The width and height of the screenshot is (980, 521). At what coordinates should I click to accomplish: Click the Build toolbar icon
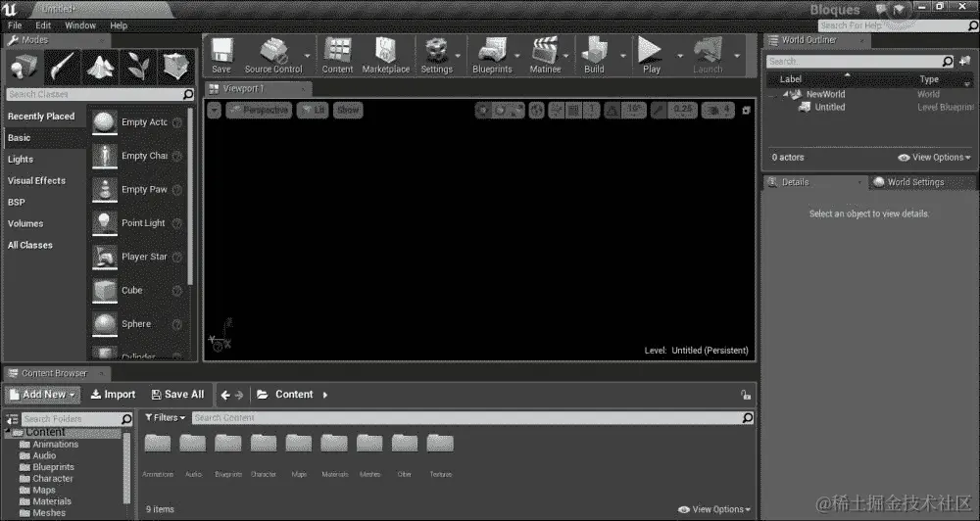click(594, 56)
